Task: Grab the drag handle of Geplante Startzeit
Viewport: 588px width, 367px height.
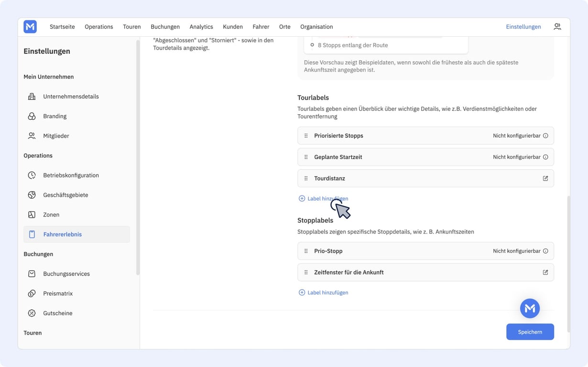Action: (306, 157)
